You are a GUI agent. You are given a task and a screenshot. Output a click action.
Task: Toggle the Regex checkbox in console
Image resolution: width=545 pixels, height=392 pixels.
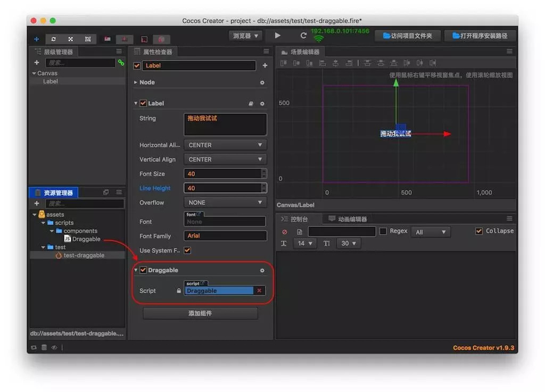(383, 231)
